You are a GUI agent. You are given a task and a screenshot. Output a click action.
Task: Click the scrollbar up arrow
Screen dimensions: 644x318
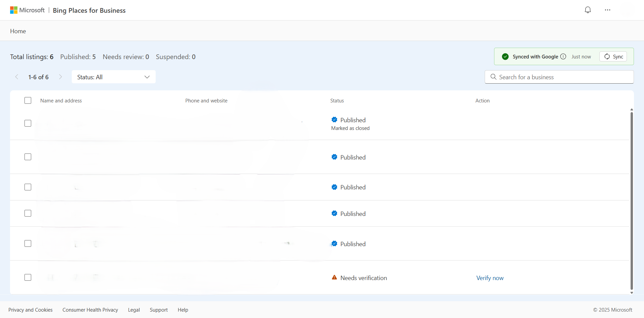(632, 109)
